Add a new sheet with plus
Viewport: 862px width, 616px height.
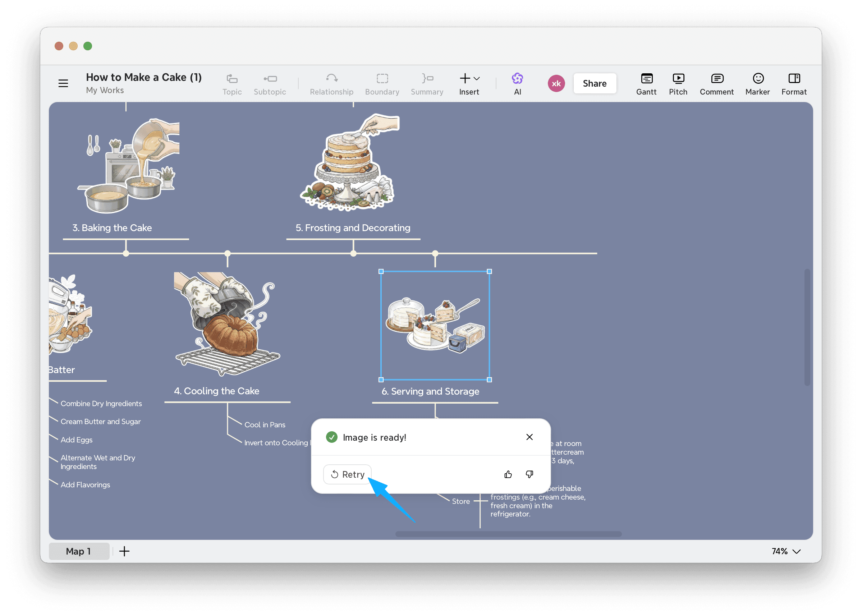[x=124, y=551]
